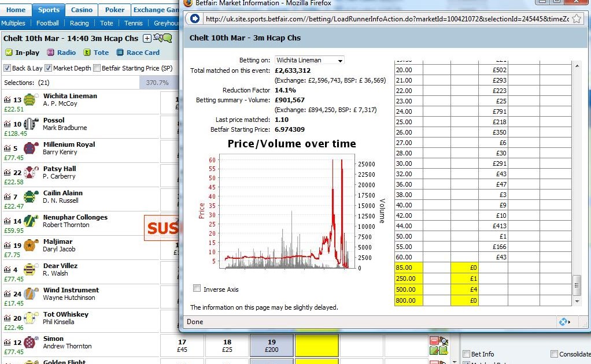Open the chart icon for Patsy Hall
This screenshot has width=591, height=364.
coord(7,172)
